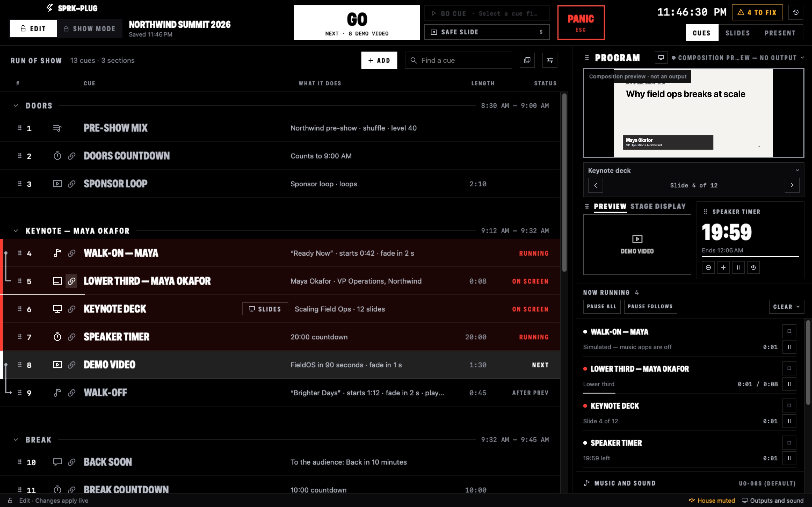Trigger the PANIC button

click(x=581, y=23)
